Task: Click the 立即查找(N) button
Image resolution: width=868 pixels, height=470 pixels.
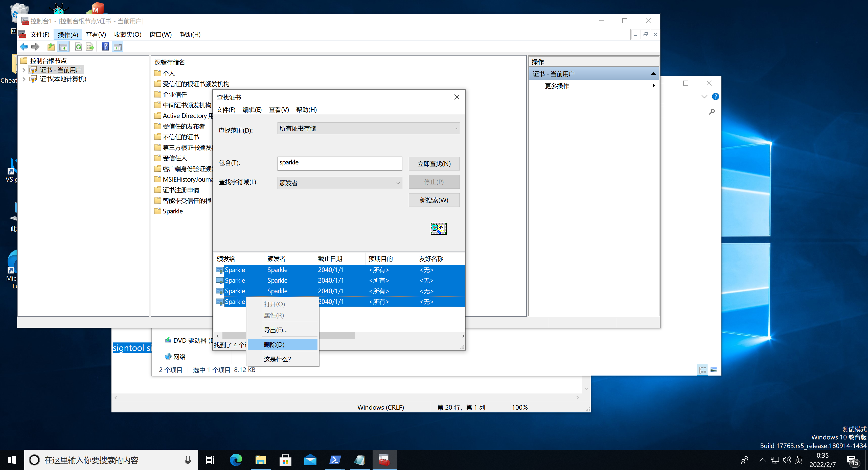Action: tap(434, 164)
